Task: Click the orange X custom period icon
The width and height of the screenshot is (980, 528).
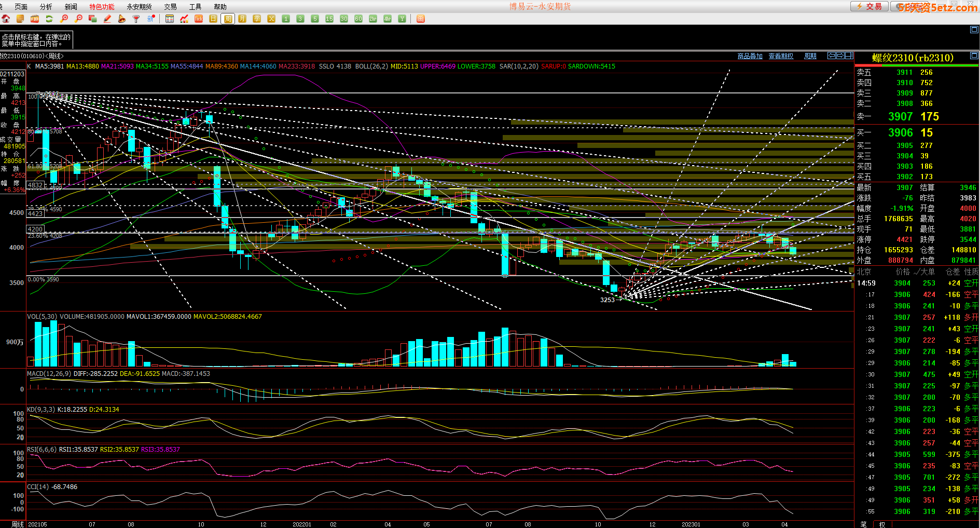Action: [x=271, y=19]
